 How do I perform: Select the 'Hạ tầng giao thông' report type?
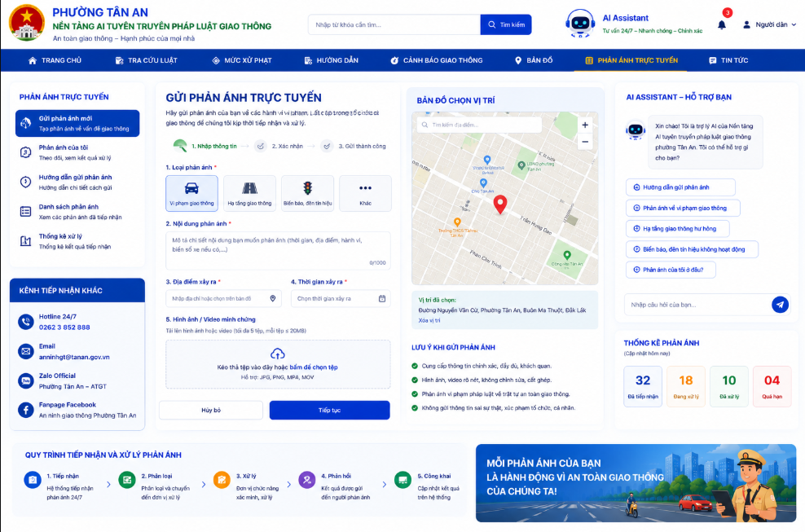click(249, 193)
